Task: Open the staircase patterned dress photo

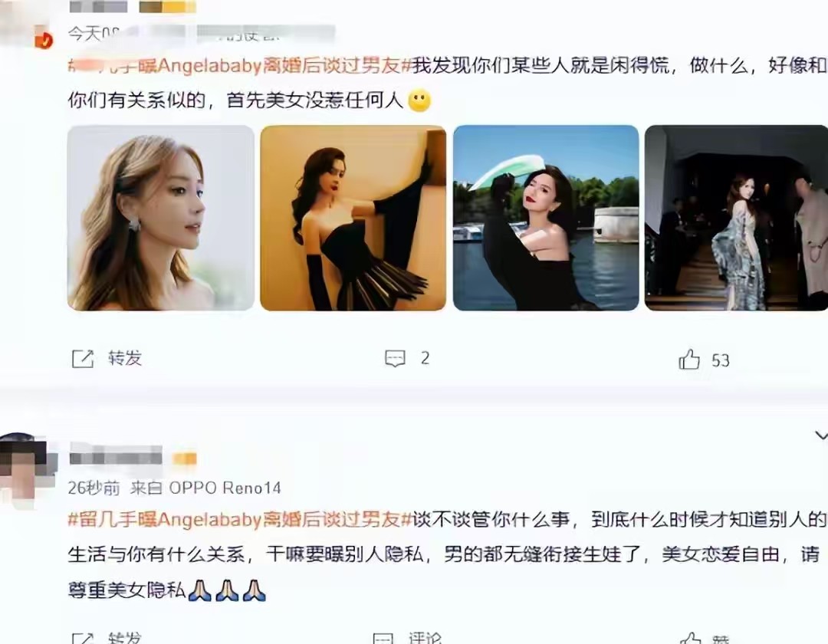Action: [x=736, y=218]
